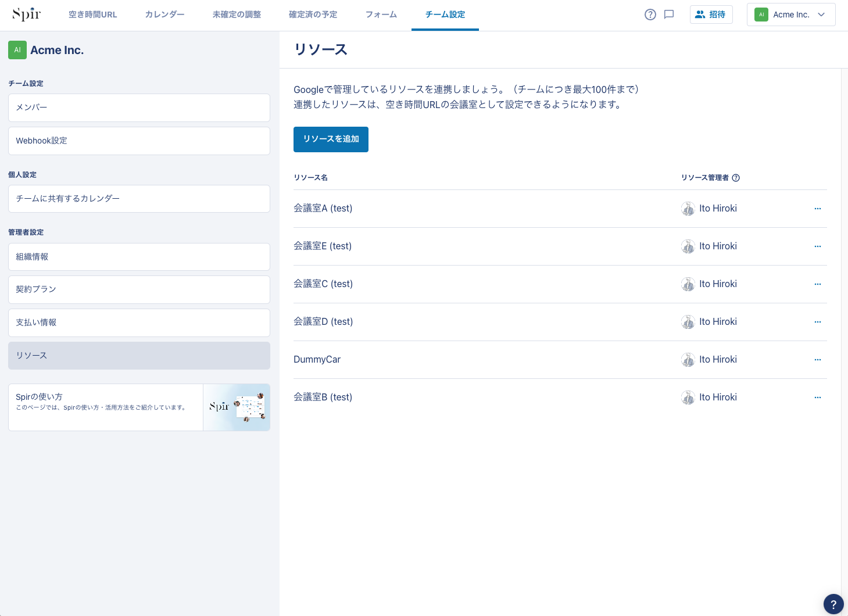
Task: Open the feedback chat icon
Action: coord(669,15)
